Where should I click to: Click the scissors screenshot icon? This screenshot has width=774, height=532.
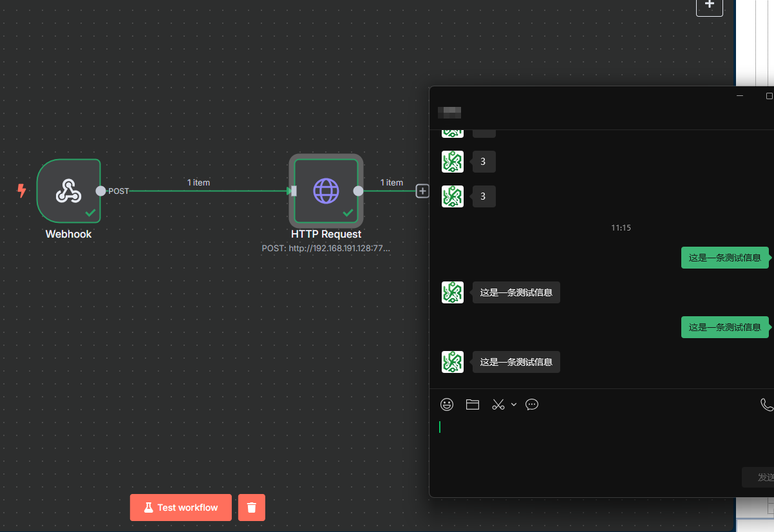coord(498,404)
